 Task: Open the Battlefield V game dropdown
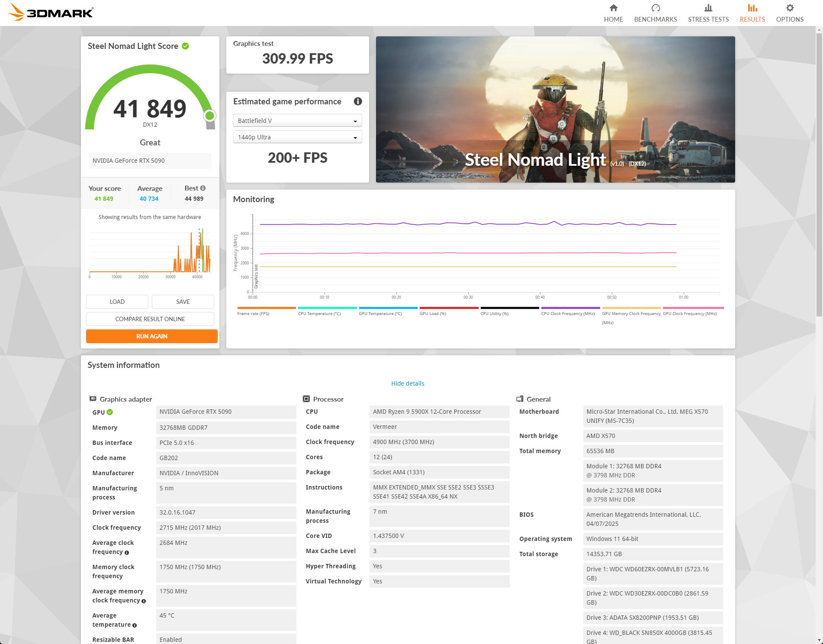click(297, 121)
